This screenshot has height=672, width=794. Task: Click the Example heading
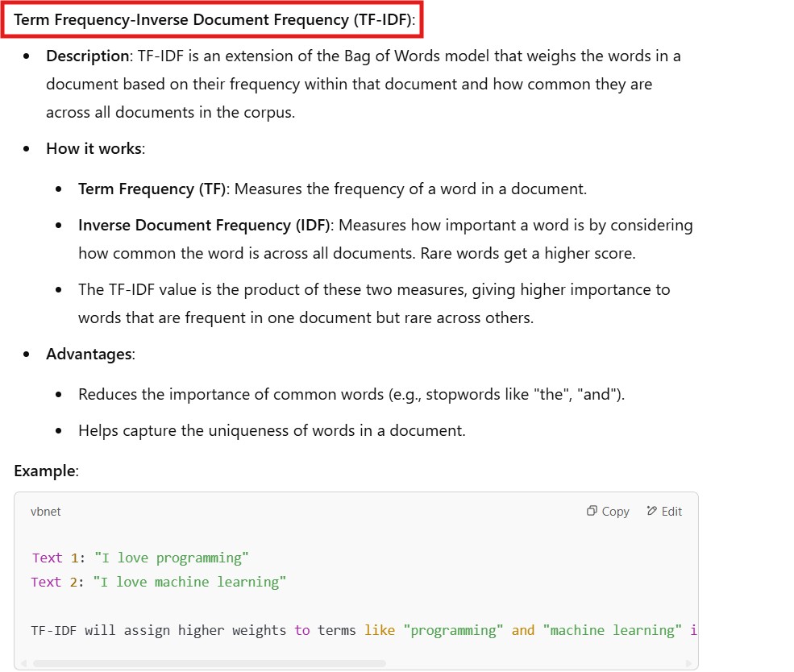pyautogui.click(x=45, y=471)
